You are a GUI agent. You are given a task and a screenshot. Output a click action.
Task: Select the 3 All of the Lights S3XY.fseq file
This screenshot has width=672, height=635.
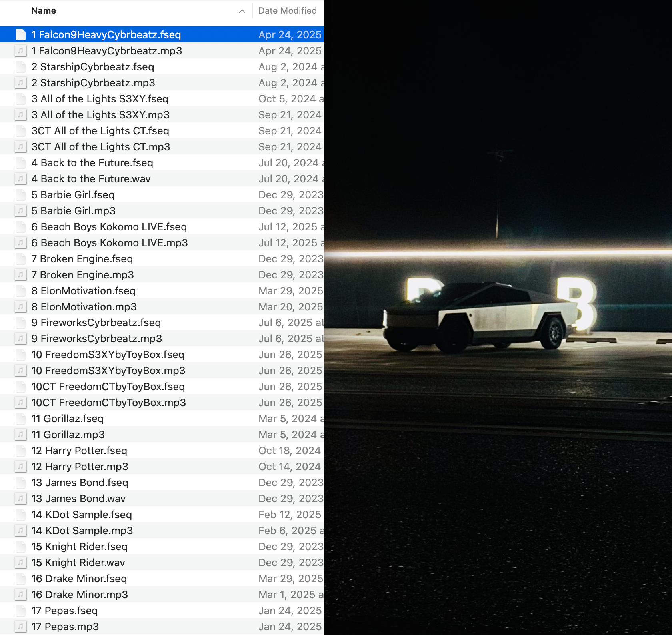click(x=162, y=99)
